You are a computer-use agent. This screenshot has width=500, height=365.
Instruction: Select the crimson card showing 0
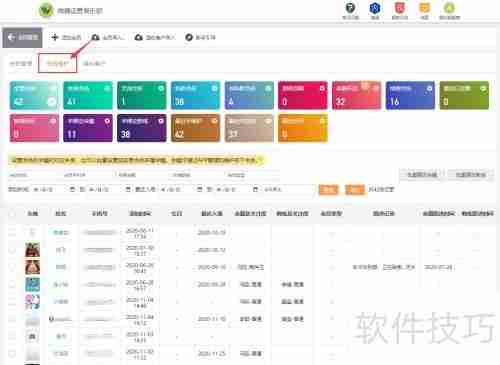coord(303,95)
